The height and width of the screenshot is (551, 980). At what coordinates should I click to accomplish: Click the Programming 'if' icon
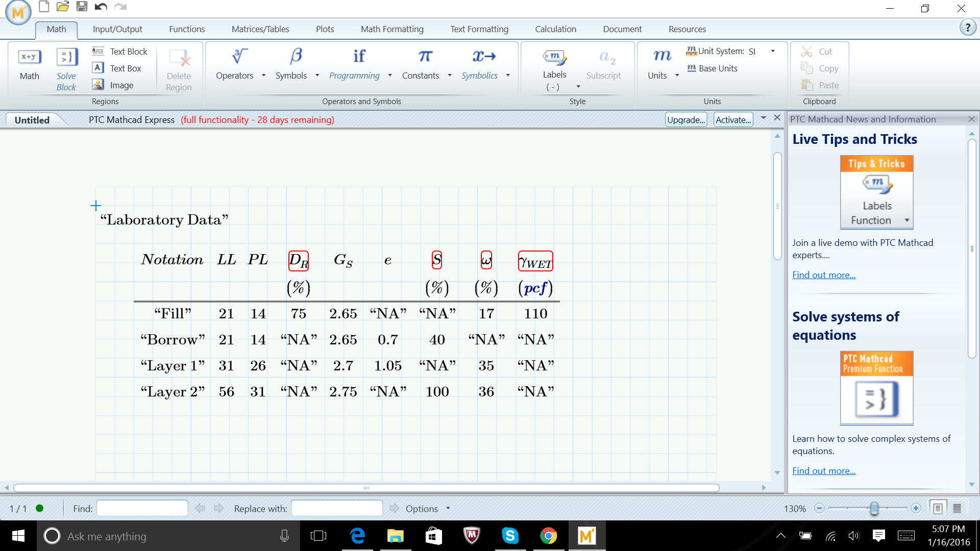[x=359, y=56]
